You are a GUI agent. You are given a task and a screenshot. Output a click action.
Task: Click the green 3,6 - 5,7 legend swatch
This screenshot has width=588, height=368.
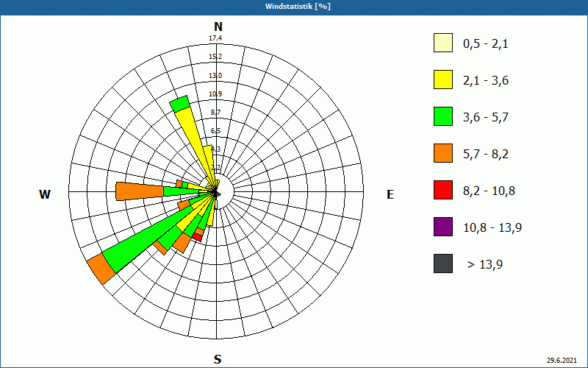[443, 116]
